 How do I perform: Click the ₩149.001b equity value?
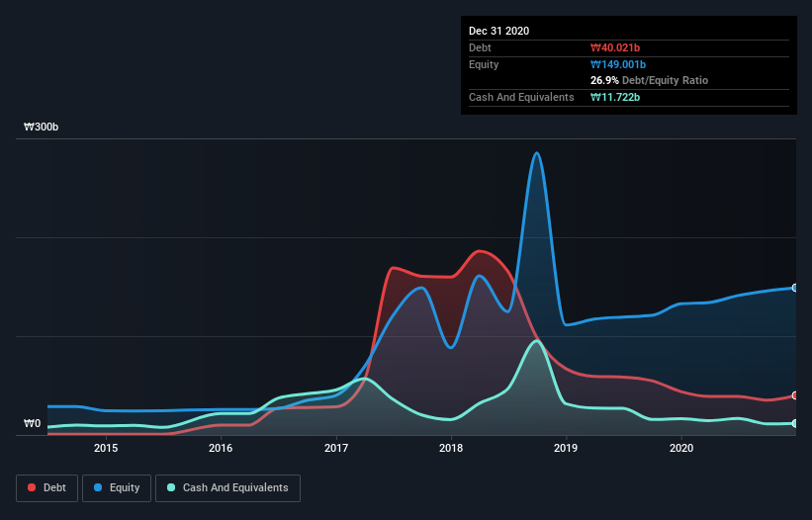(618, 64)
